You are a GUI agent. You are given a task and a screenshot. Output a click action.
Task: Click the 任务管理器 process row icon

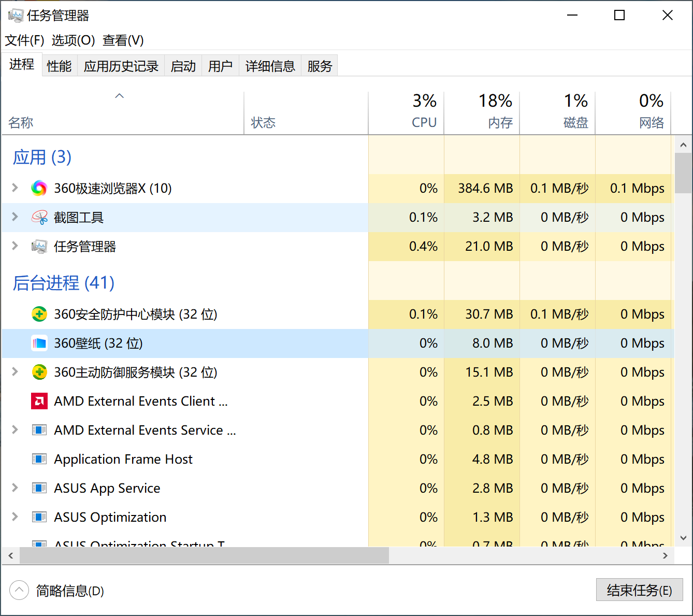pos(39,247)
